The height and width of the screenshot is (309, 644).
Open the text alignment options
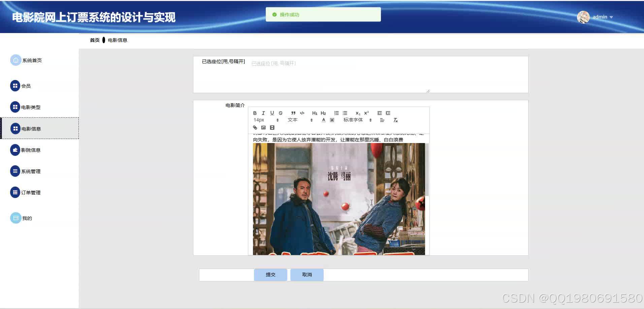pos(382,120)
